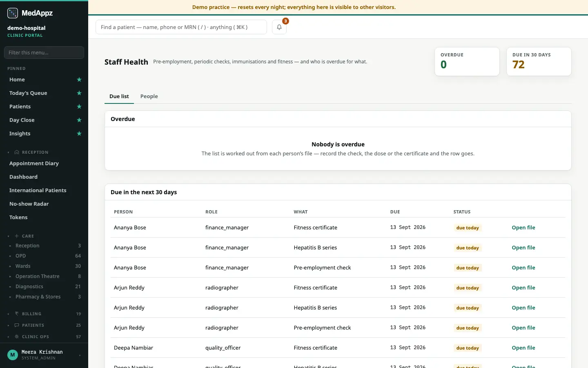Click Meera Krishnan's avatar
The width and height of the screenshot is (588, 368).
pyautogui.click(x=13, y=355)
